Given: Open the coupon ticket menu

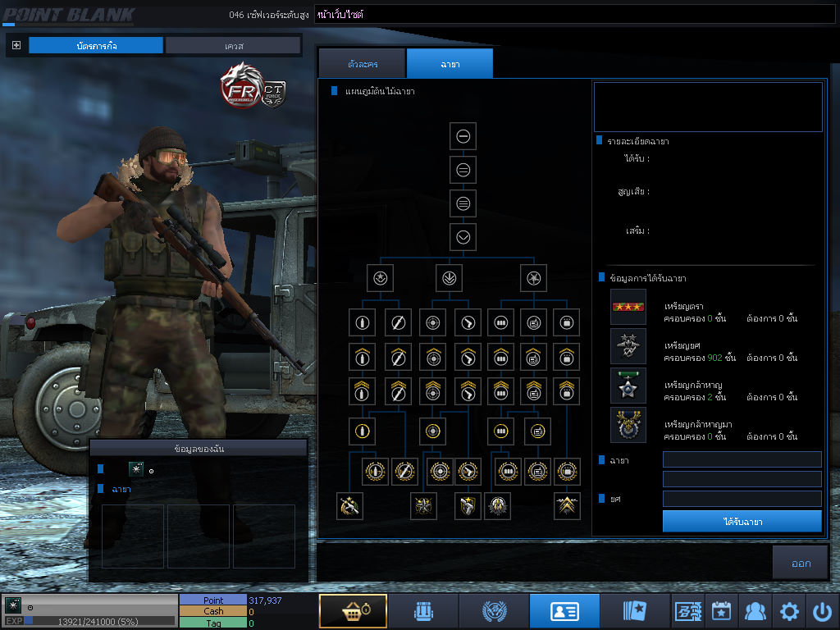Looking at the screenshot, I should (x=688, y=610).
